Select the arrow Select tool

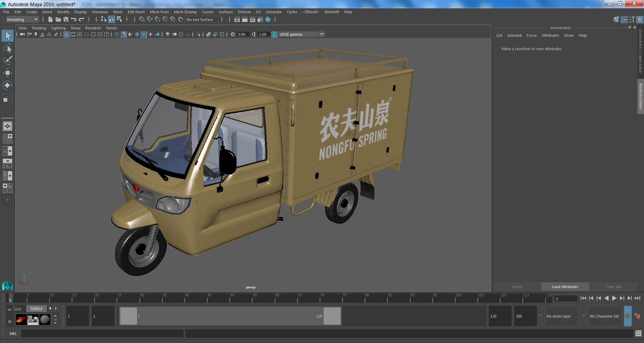click(x=7, y=36)
